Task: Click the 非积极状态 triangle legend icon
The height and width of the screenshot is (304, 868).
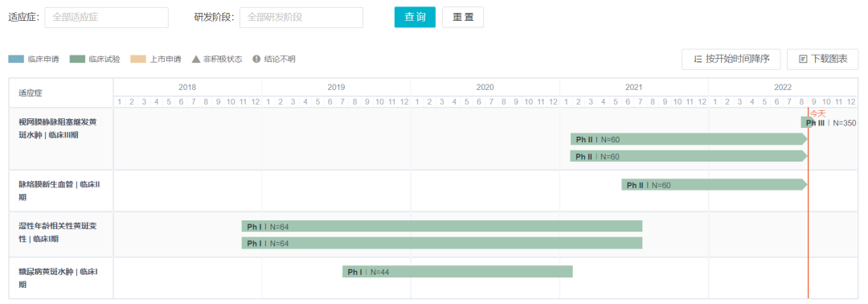Action: [195, 60]
